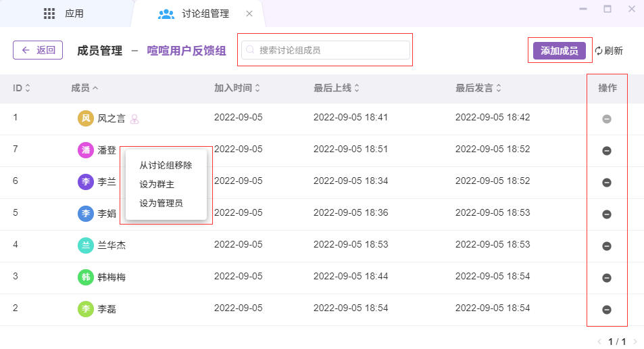Click the 刷新 refresh arrow icon
Image resolution: width=644 pixels, height=349 pixels.
[599, 51]
